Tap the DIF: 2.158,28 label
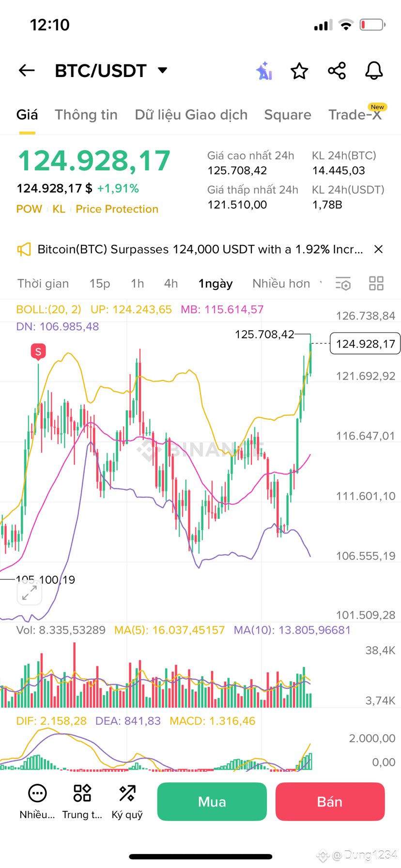The height and width of the screenshot is (868, 401). (x=51, y=721)
